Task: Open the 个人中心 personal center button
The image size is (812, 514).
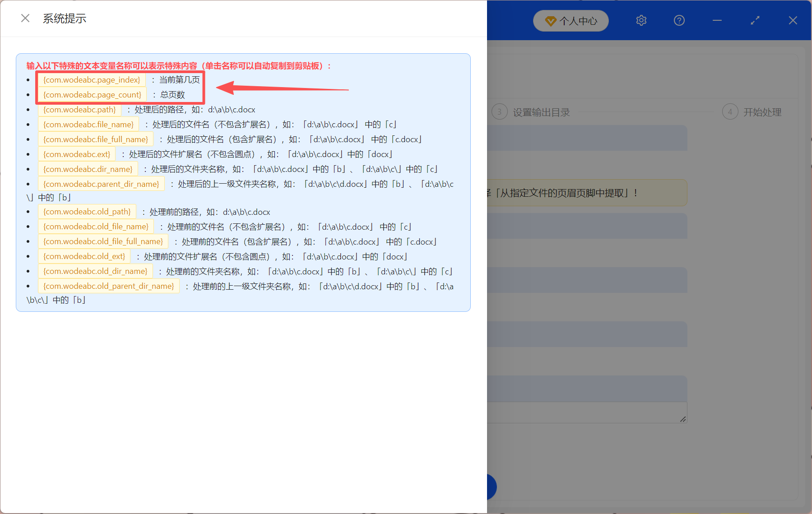Action: pyautogui.click(x=571, y=21)
